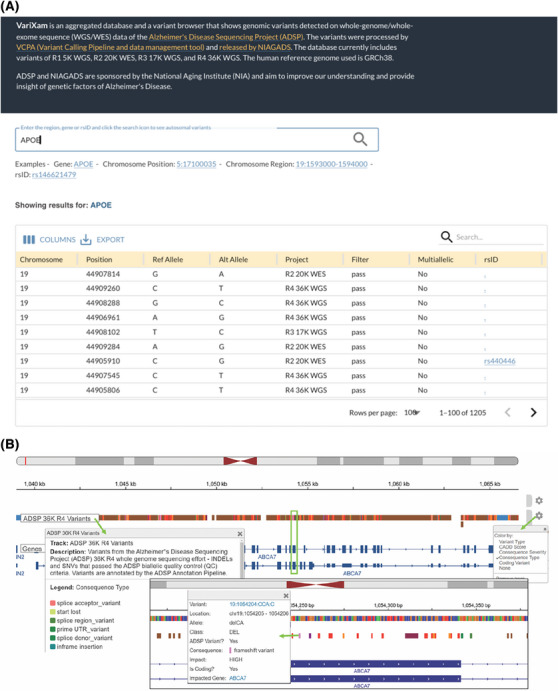Open the COLUMNS chooser icon
The height and width of the screenshot is (691, 558).
(x=29, y=239)
